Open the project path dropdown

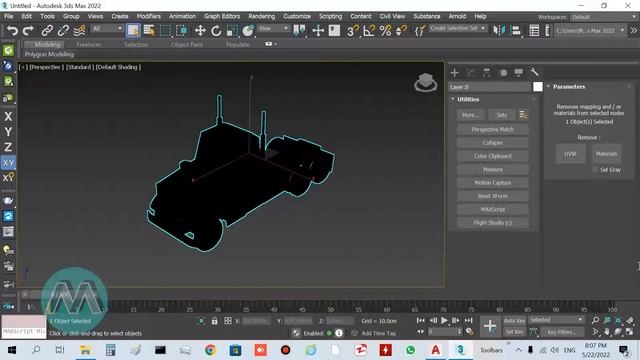(589, 31)
